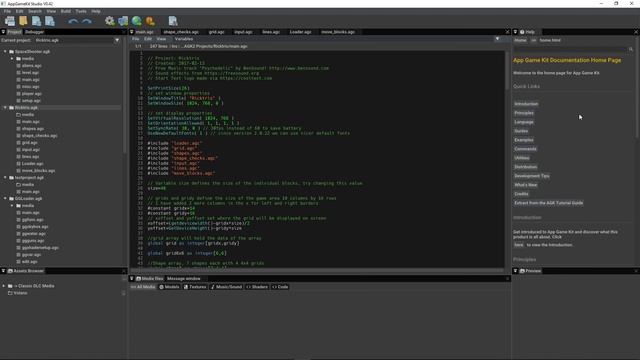This screenshot has height=360, width=640.
Task: Open the editor dropdown arrow right of Variables
Action: click(x=497, y=39)
